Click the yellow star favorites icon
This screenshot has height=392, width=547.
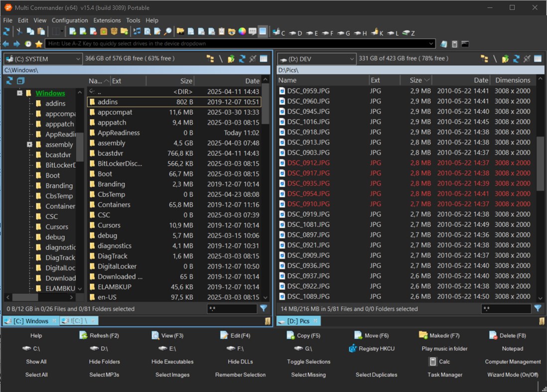click(39, 44)
